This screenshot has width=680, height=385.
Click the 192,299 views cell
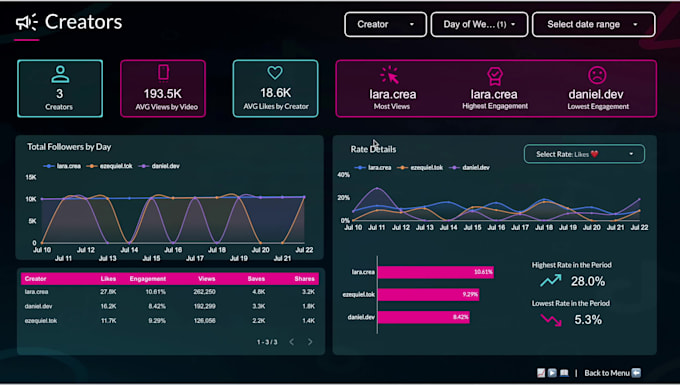point(204,306)
